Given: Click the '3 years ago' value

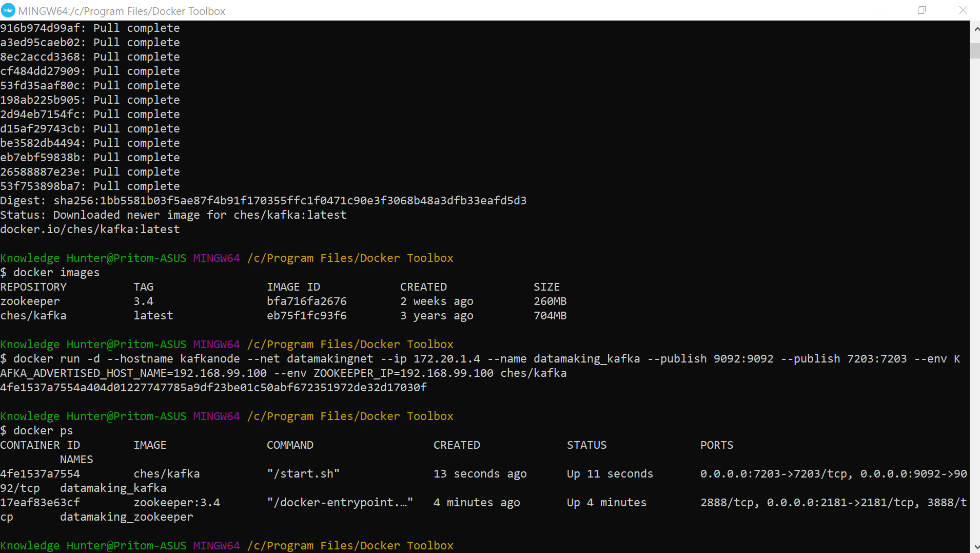Looking at the screenshot, I should point(437,316).
